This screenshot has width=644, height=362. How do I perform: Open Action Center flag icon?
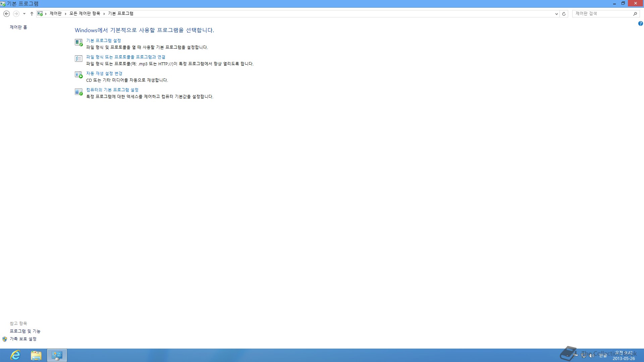click(x=576, y=355)
